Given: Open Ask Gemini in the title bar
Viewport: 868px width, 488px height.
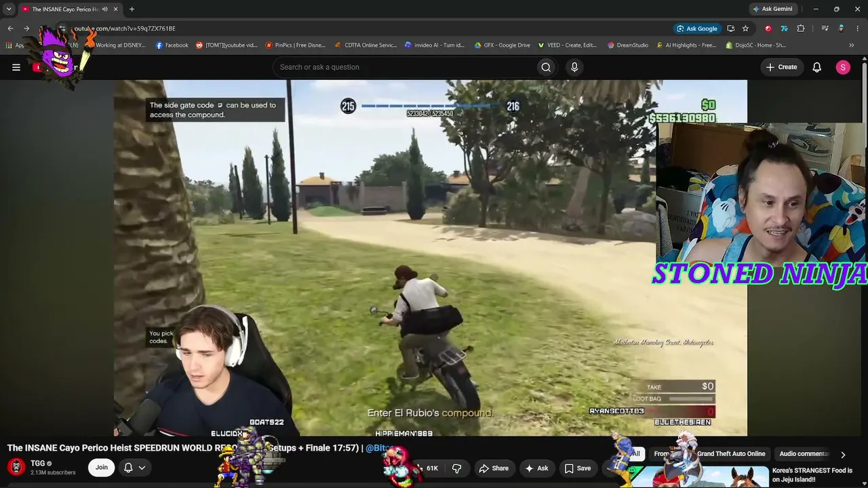Looking at the screenshot, I should 772,9.
